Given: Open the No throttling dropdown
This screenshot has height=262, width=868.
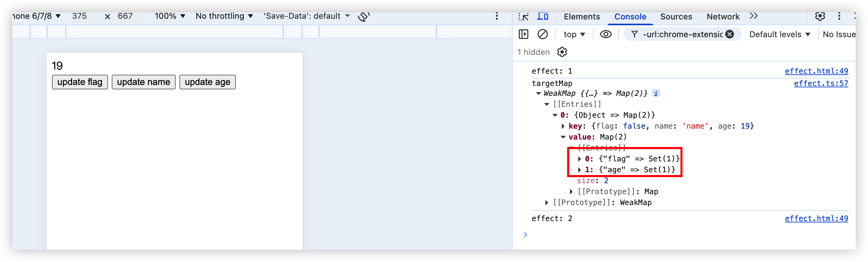Looking at the screenshot, I should coord(224,16).
